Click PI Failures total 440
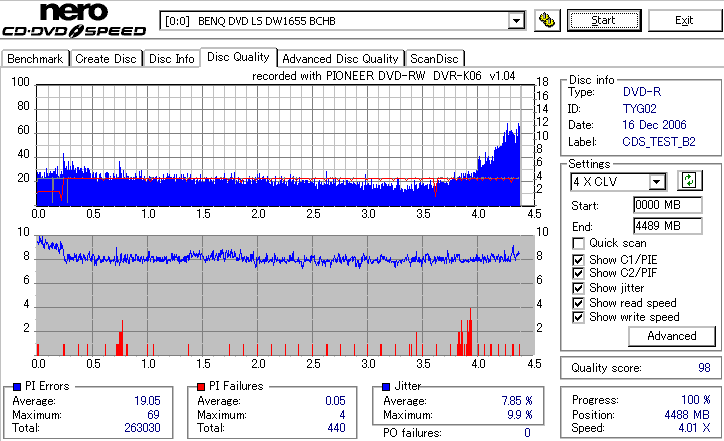 tap(337, 428)
